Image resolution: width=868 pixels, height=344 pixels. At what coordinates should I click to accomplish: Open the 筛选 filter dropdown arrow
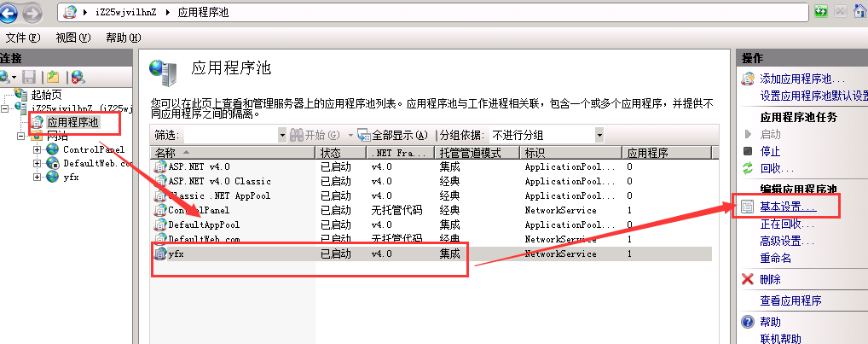282,135
